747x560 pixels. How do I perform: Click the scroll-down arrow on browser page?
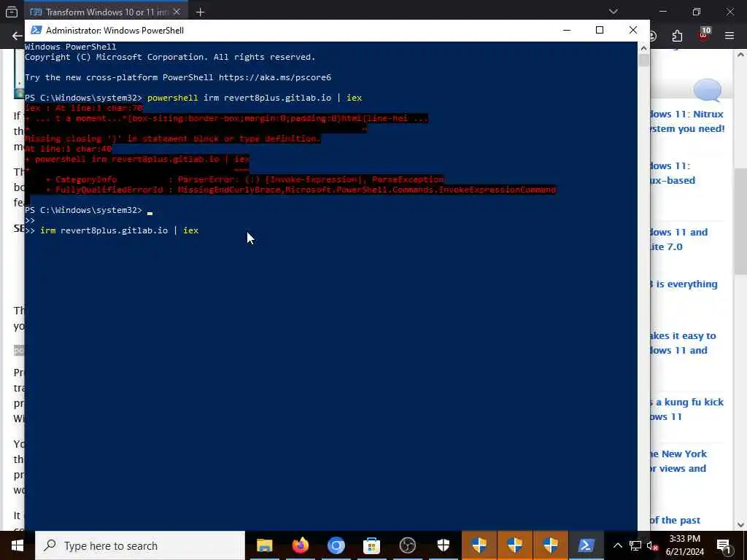pyautogui.click(x=741, y=525)
